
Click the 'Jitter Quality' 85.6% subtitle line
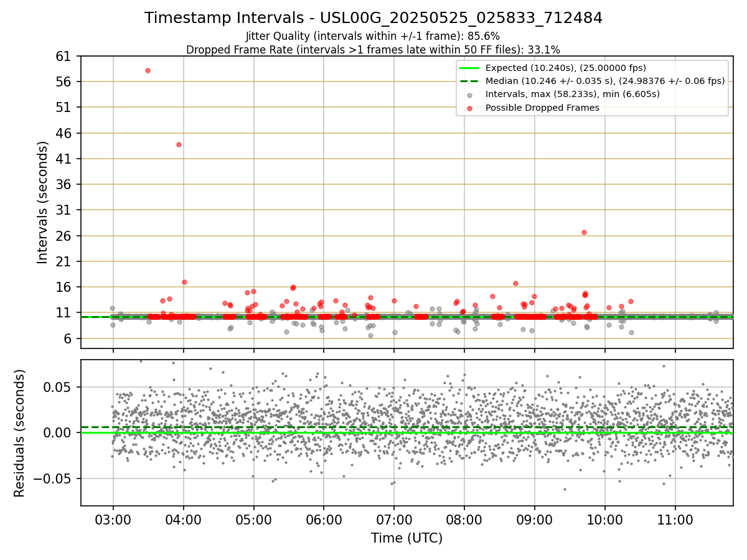[373, 36]
